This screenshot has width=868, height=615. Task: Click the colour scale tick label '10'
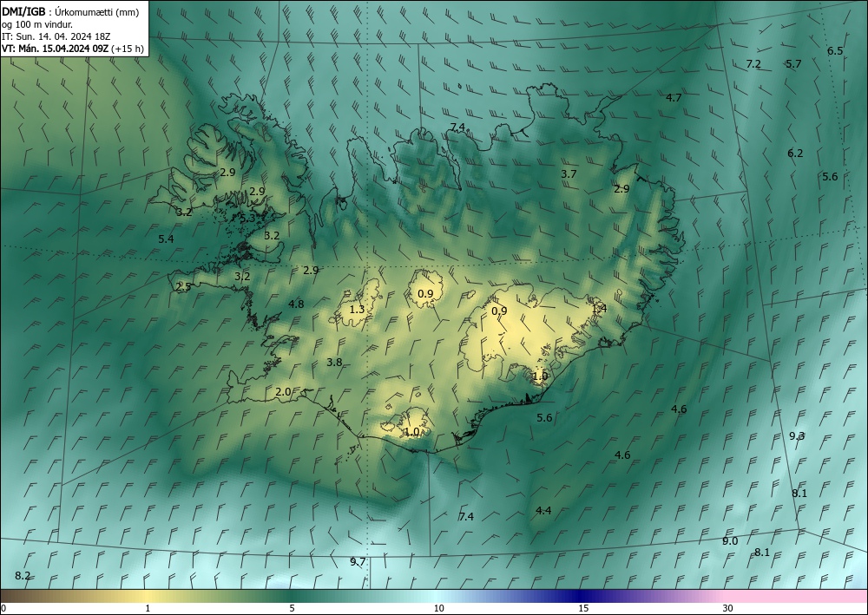click(438, 608)
